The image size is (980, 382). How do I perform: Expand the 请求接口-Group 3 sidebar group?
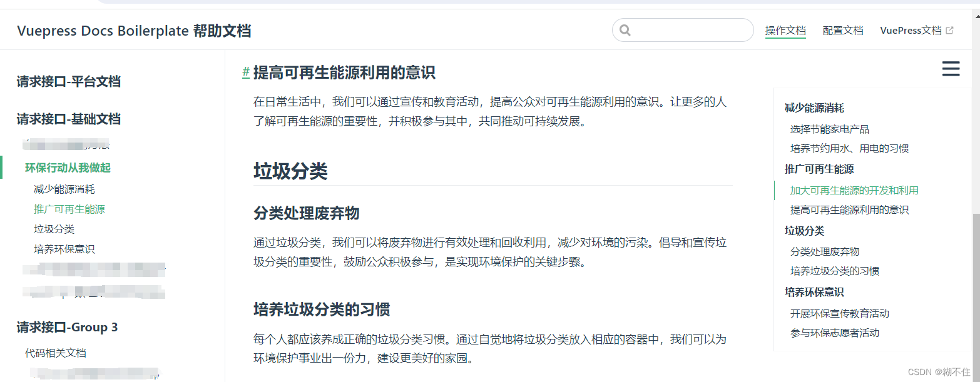[68, 327]
